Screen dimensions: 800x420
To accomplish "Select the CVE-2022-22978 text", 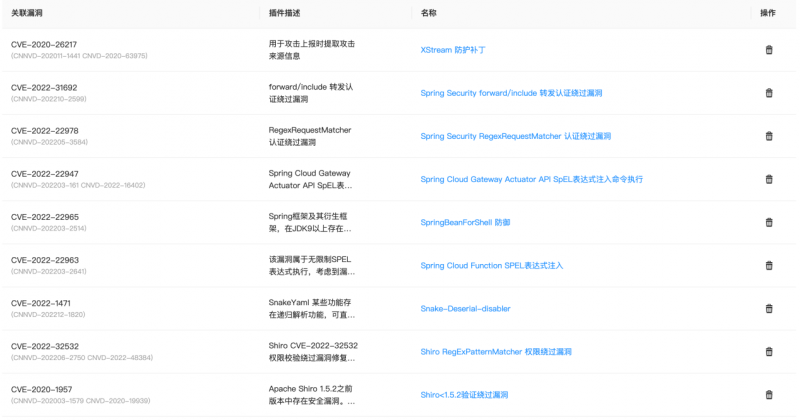I will pos(45,131).
